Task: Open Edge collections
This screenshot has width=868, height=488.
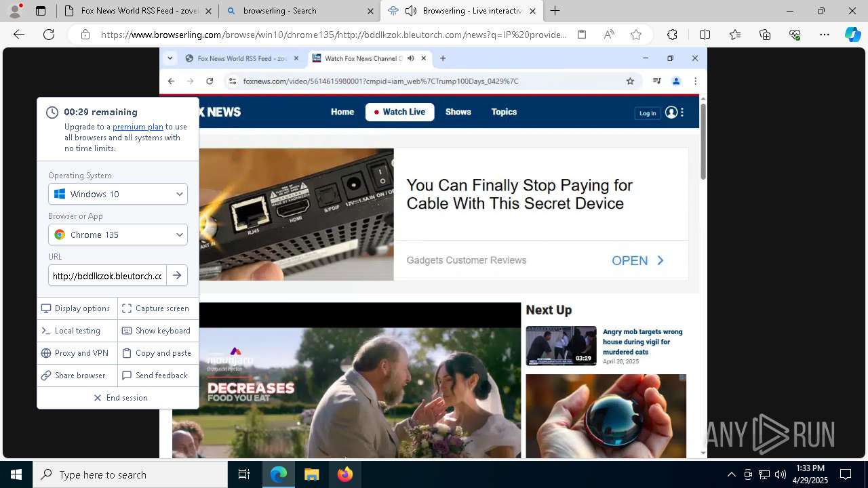Action: 765,35
